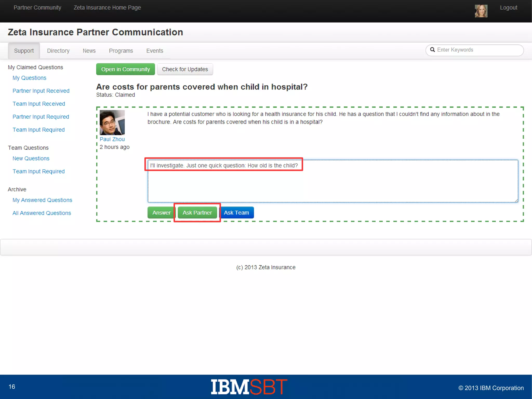
Task: Open All Answered Questions archive
Action: pyautogui.click(x=42, y=213)
